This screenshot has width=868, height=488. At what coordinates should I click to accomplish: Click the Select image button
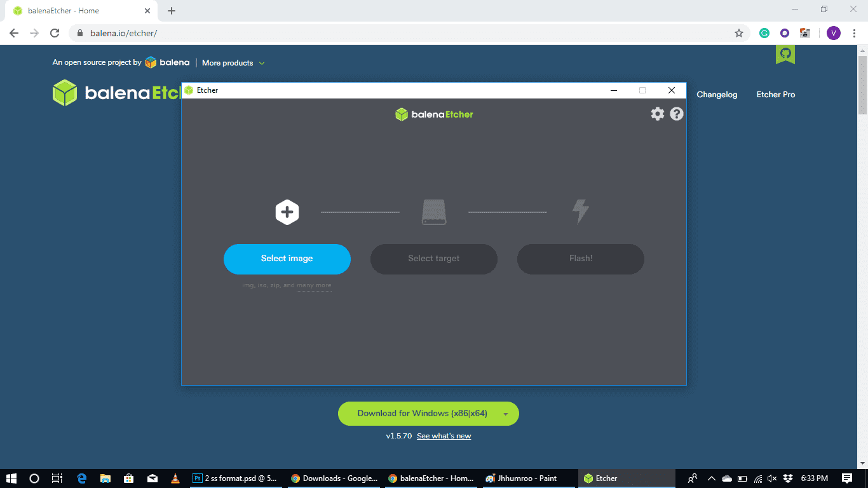pos(287,259)
